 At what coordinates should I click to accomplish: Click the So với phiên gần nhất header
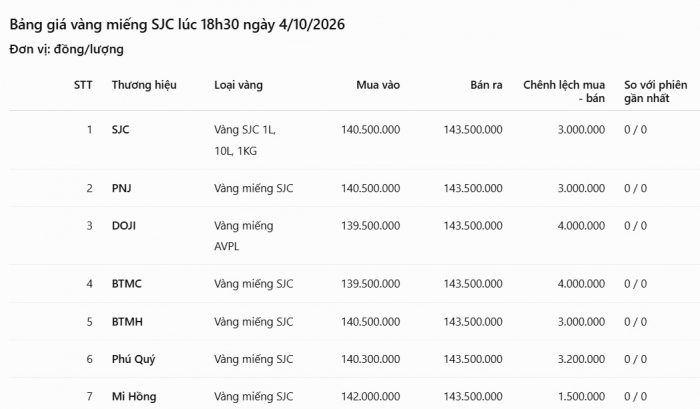click(655, 92)
